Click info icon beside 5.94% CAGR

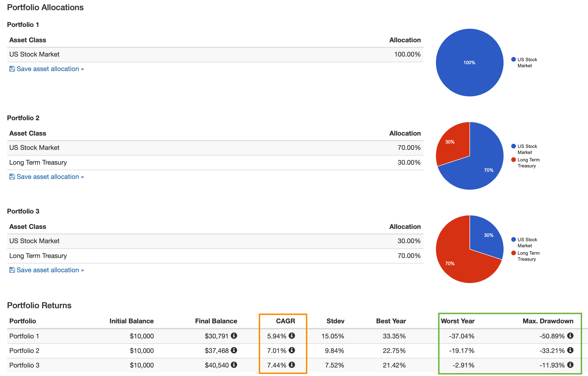pyautogui.click(x=292, y=336)
